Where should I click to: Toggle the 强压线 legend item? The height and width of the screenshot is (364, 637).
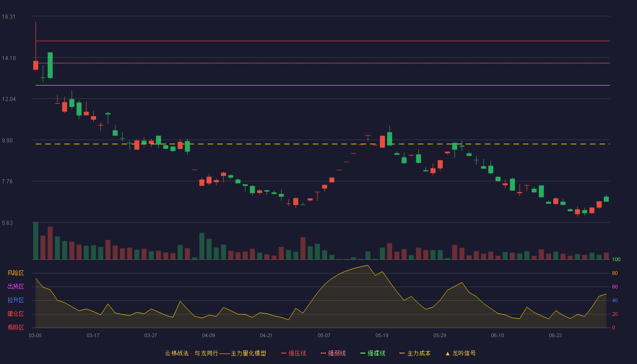[293, 353]
